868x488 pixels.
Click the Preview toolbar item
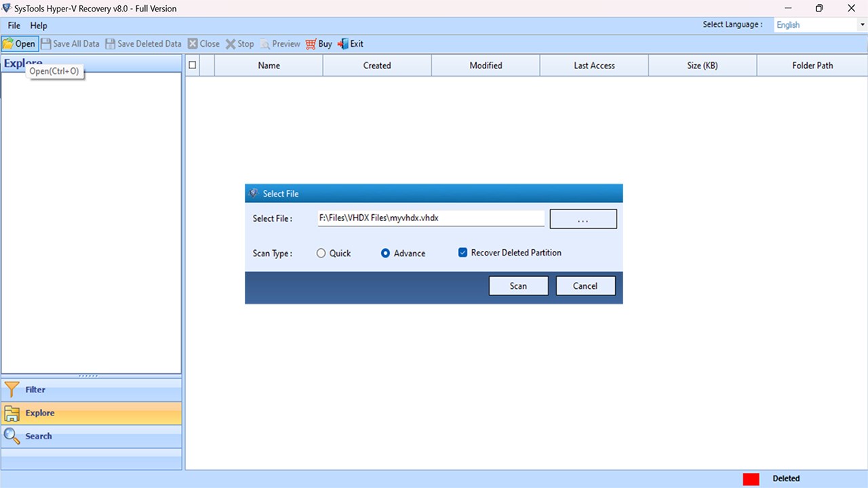click(280, 43)
